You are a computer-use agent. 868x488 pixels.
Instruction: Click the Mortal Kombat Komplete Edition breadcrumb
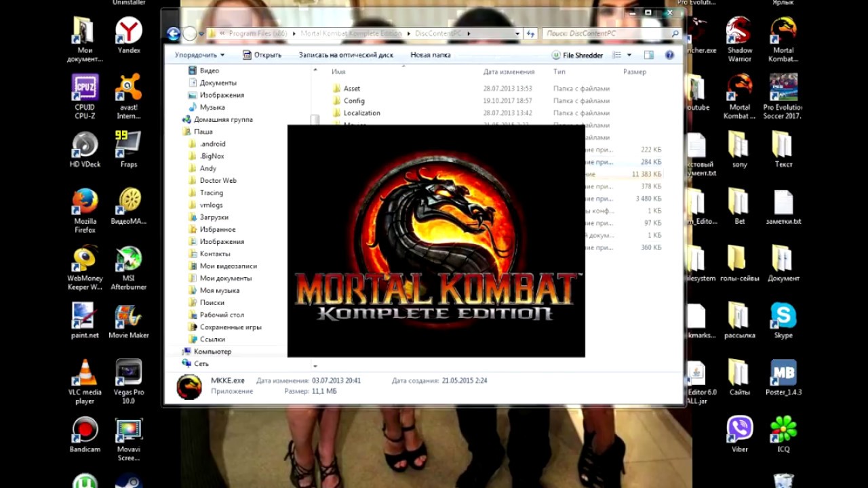(351, 33)
